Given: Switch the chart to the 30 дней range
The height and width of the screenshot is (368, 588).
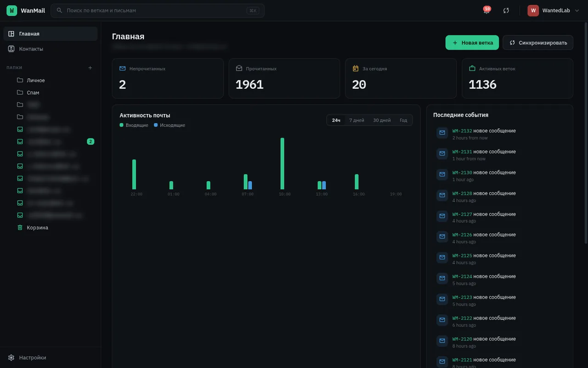Looking at the screenshot, I should click(382, 120).
